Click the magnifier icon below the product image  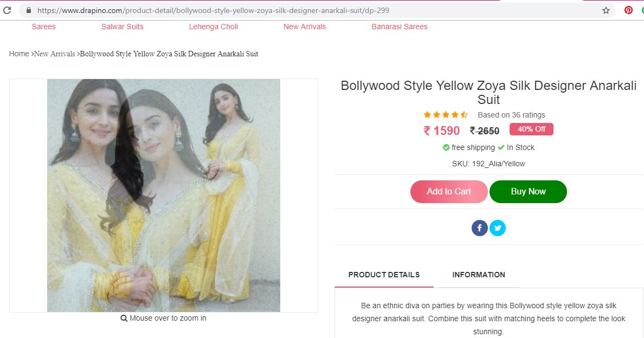point(124,318)
